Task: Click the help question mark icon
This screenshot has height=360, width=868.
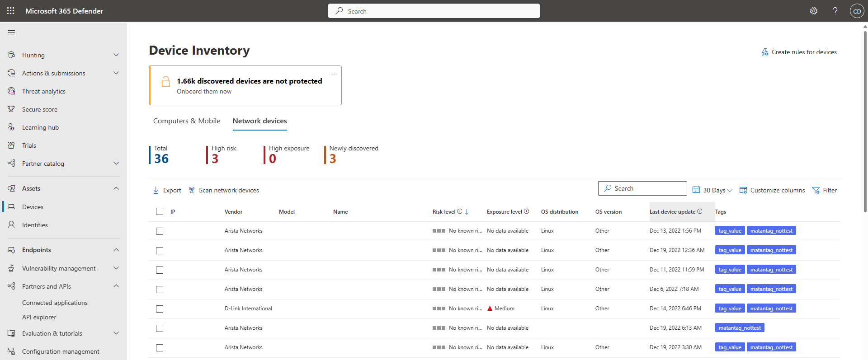Action: [x=835, y=11]
